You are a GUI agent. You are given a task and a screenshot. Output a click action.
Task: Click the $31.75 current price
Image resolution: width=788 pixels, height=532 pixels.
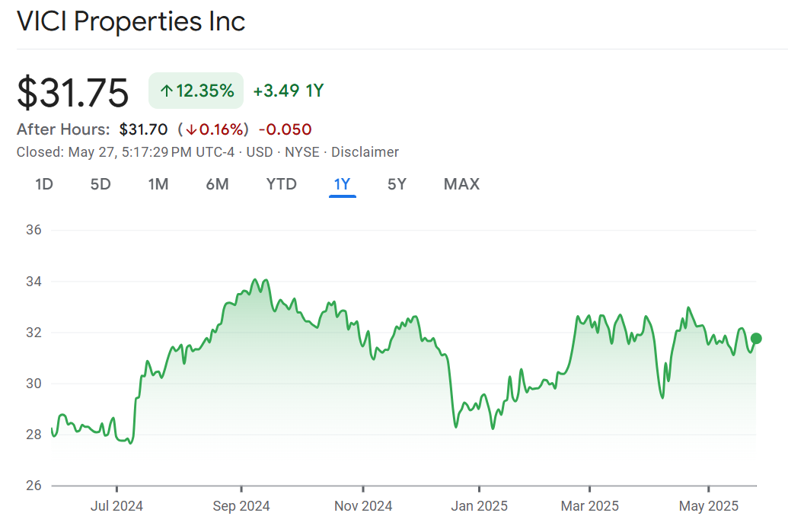point(73,93)
